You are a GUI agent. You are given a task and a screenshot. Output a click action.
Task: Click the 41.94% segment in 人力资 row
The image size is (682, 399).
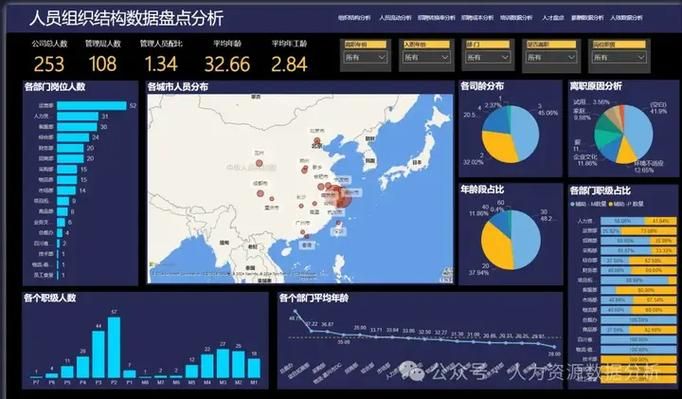coord(660,221)
